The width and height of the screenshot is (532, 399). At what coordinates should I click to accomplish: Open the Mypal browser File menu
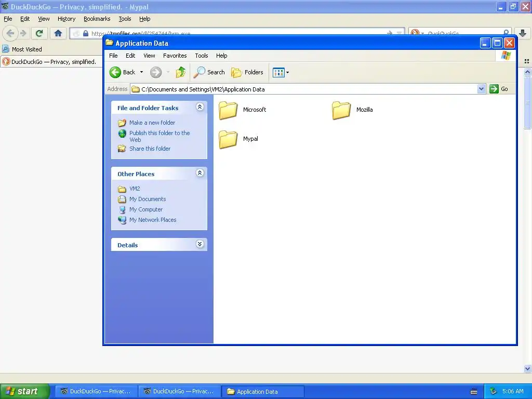8,19
